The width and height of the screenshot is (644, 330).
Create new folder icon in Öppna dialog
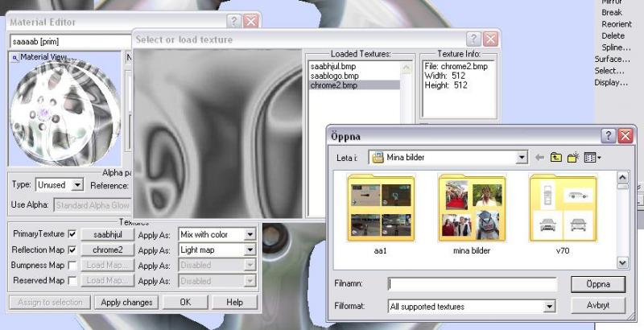[573, 158]
